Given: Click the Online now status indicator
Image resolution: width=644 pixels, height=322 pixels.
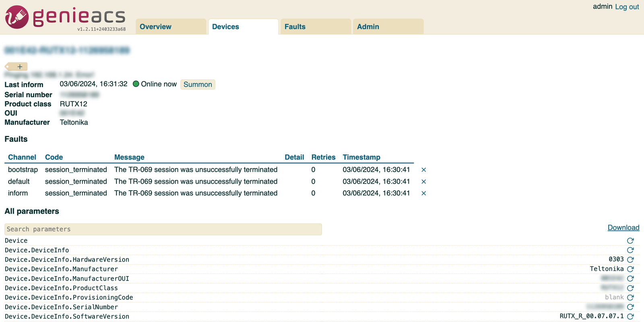Looking at the screenshot, I should point(155,84).
